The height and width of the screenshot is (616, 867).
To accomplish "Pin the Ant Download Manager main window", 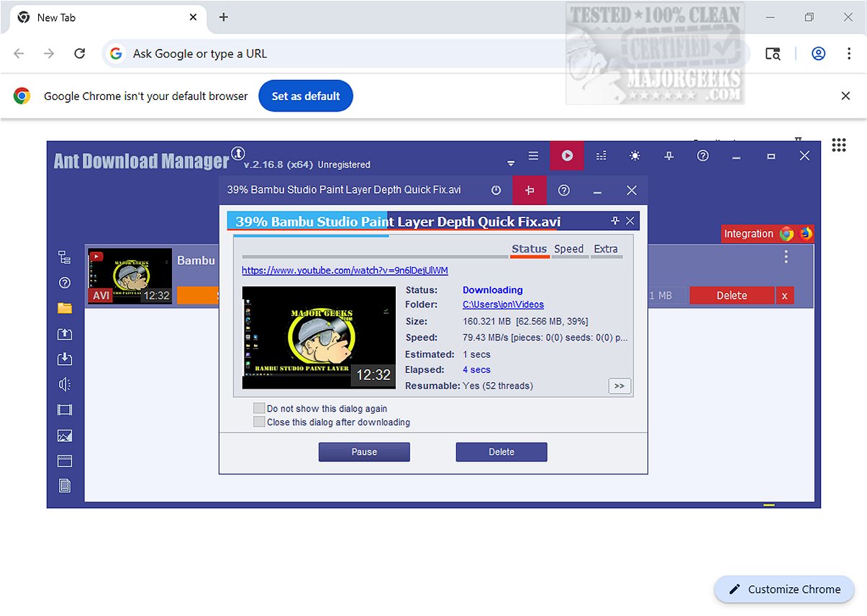I will coord(669,155).
